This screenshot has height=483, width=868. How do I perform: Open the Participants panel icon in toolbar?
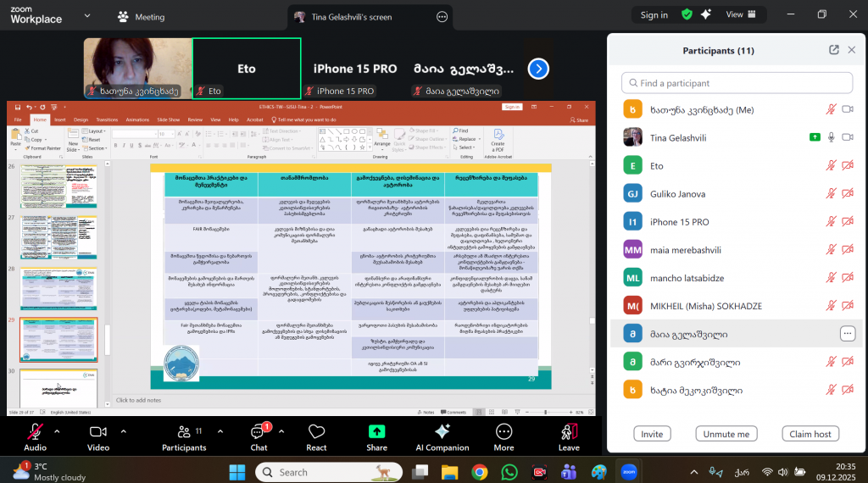point(184,432)
